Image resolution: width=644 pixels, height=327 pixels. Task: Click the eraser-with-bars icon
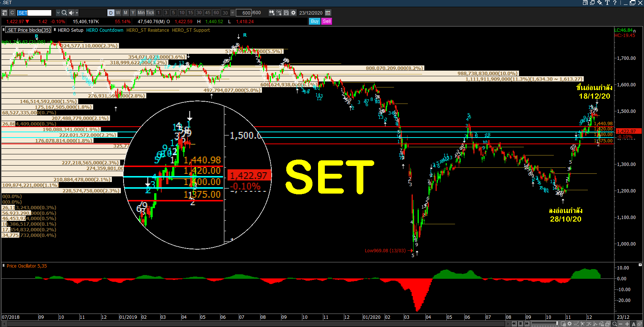601,324
